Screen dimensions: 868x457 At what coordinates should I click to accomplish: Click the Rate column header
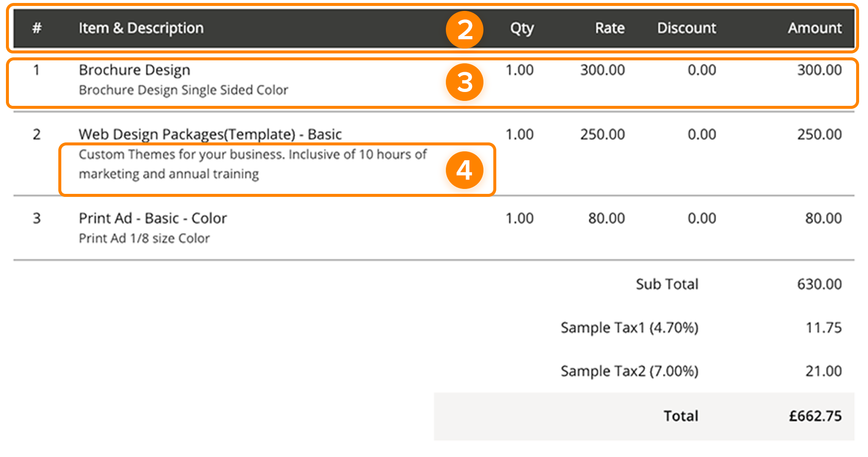coord(609,28)
